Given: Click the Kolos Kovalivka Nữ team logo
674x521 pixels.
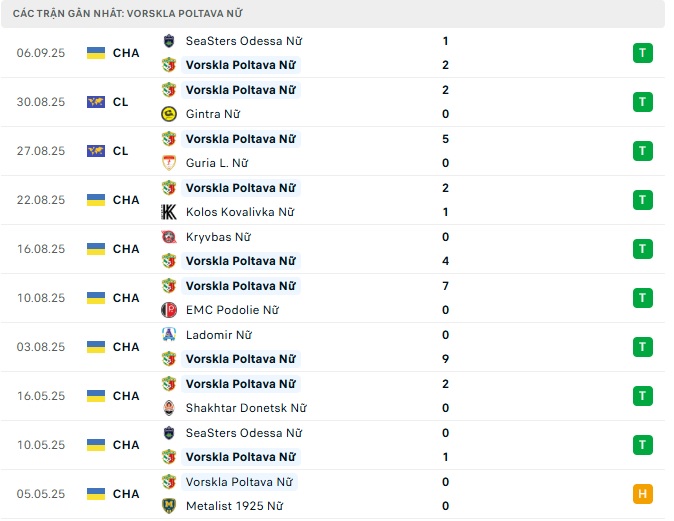Looking at the screenshot, I should 169,212.
